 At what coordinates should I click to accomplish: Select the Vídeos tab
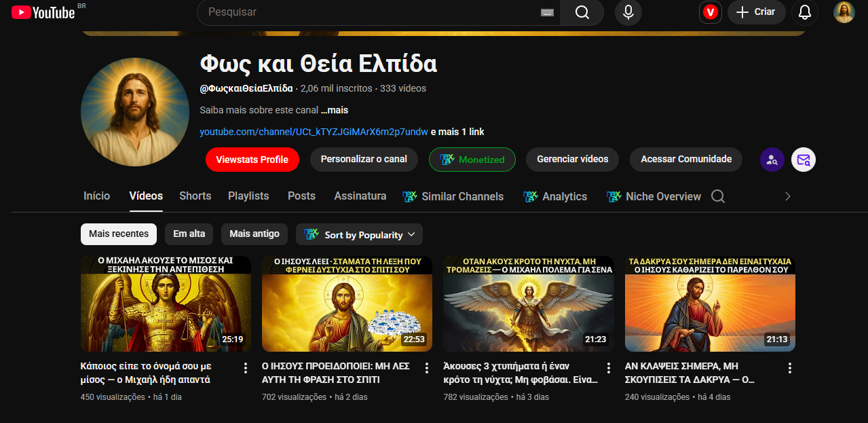tap(146, 196)
